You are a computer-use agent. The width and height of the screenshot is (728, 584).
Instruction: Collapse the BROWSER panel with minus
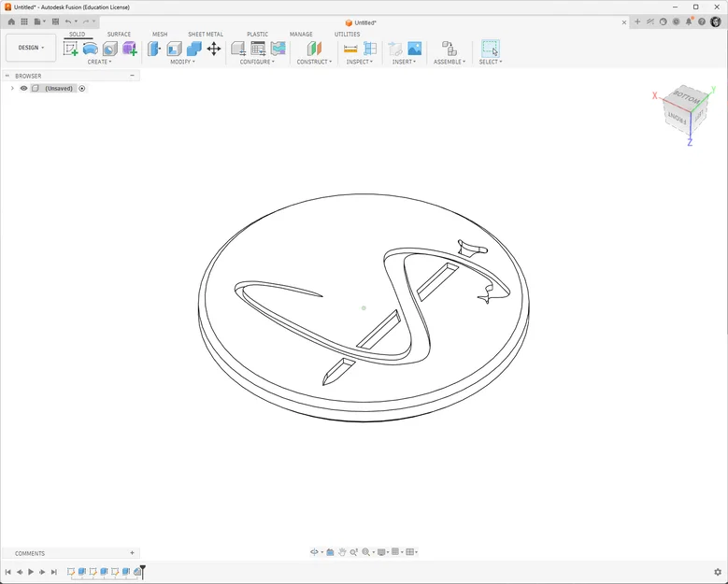click(133, 75)
